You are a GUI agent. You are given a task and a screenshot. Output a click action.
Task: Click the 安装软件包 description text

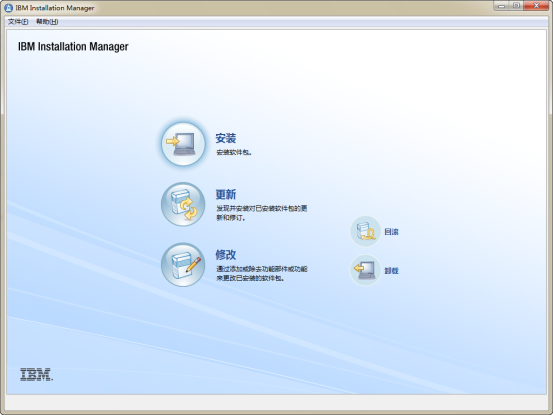point(234,152)
